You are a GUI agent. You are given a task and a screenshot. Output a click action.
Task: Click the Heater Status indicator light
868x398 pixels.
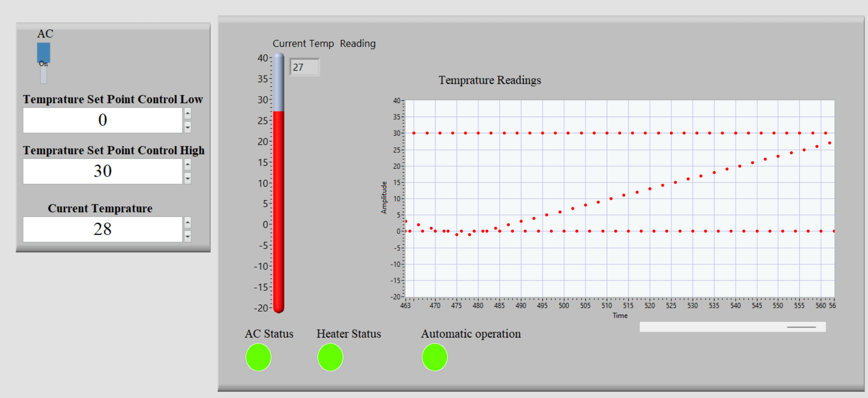(330, 357)
